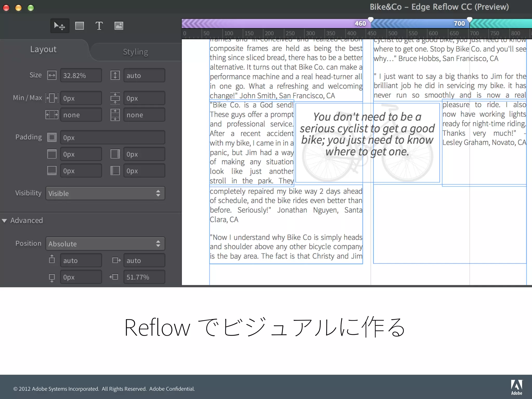532x399 pixels.
Task: Click the max-width icon
Action: pyautogui.click(x=52, y=115)
